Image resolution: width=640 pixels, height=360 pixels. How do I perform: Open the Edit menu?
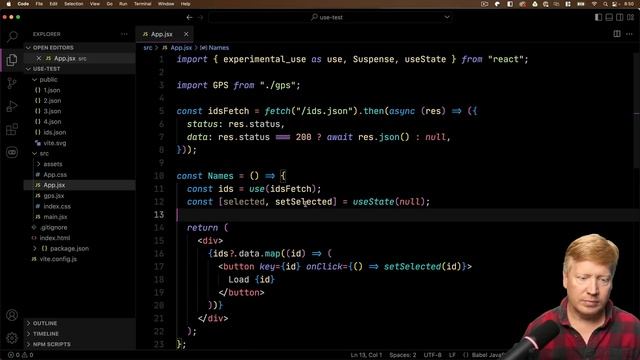point(53,4)
